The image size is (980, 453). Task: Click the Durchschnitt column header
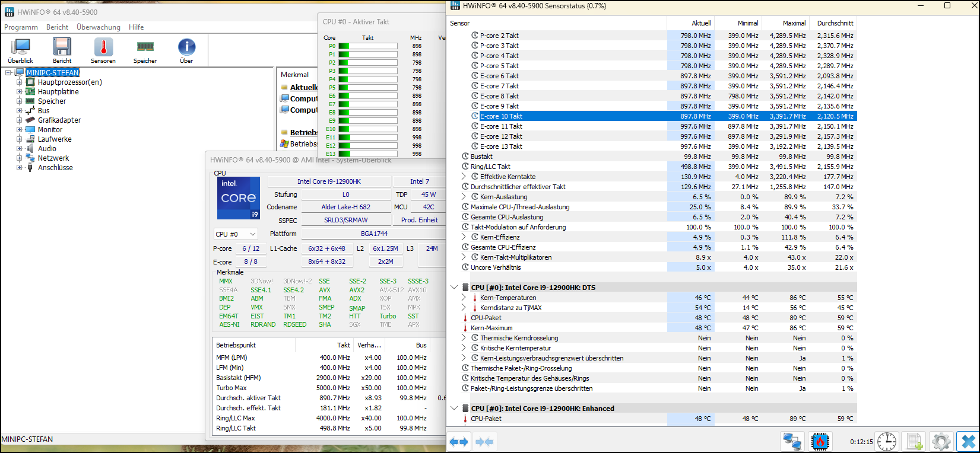833,23
